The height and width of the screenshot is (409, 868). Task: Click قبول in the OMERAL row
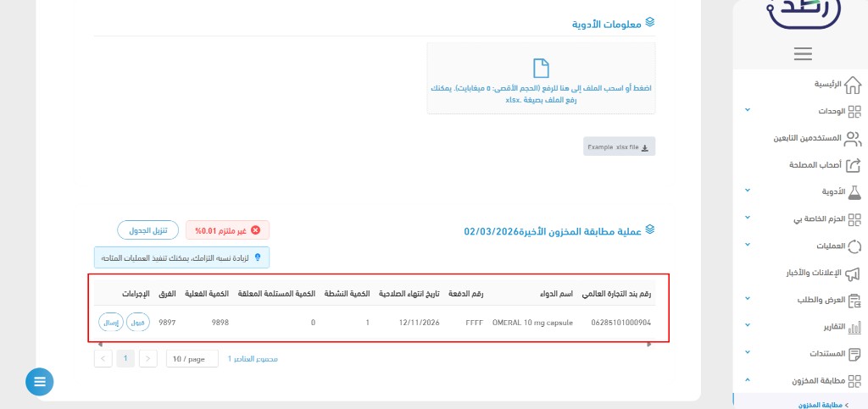pos(138,323)
